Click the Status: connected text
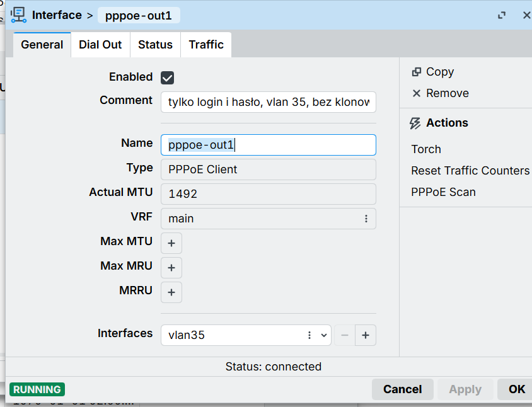The width and height of the screenshot is (532, 407). click(x=274, y=367)
